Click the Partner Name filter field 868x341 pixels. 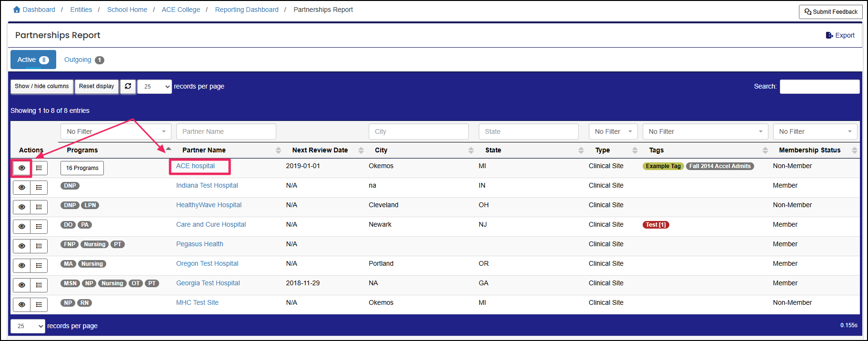(226, 131)
